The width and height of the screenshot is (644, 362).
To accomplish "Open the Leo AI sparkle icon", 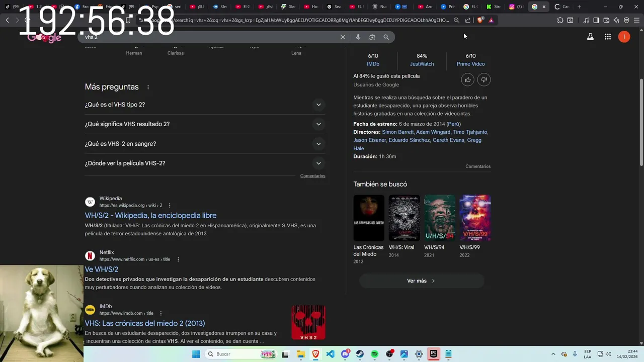I will [x=616, y=20].
